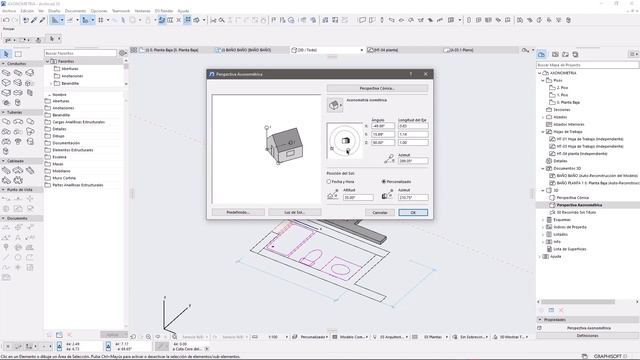Collapse the Documento toolbox section
The height and width of the screenshot is (360, 640).
pos(4,218)
